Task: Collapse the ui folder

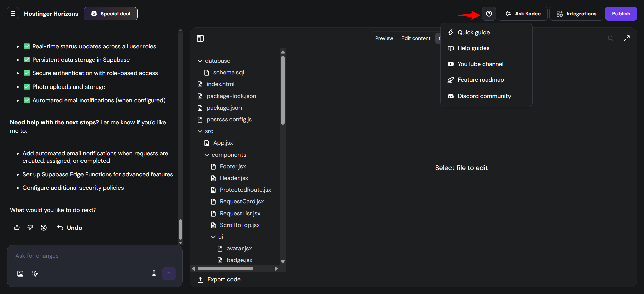Action: pos(213,237)
